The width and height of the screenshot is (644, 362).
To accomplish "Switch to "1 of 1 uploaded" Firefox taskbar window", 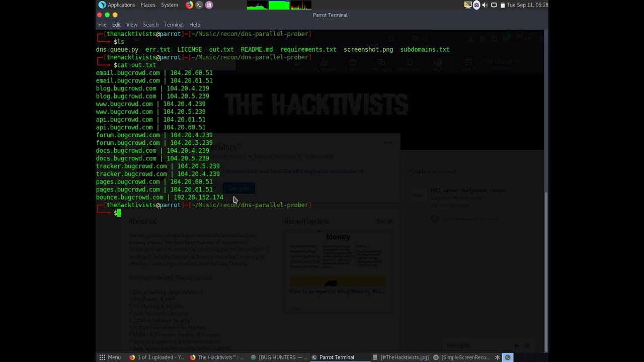I will pos(156,357).
